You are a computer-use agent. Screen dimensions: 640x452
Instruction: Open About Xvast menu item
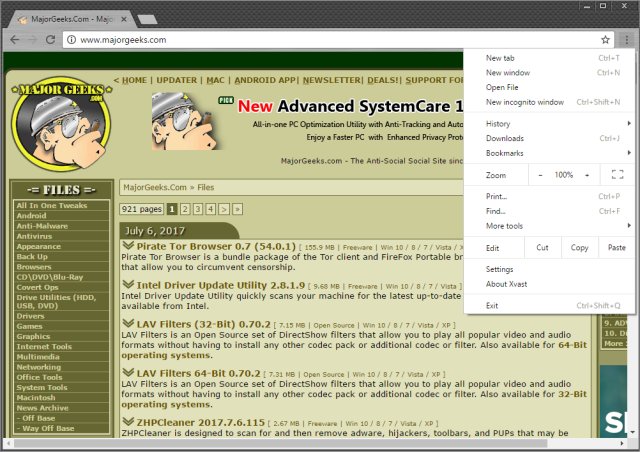click(x=549, y=284)
